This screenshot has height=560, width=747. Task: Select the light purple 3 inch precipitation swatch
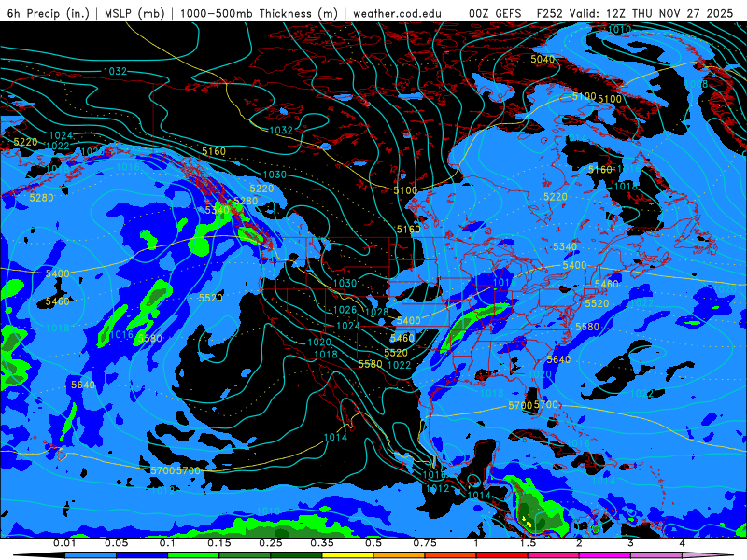pos(656,555)
